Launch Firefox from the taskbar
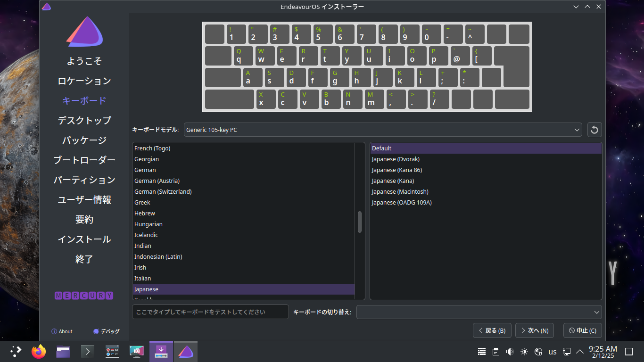 [x=39, y=351]
